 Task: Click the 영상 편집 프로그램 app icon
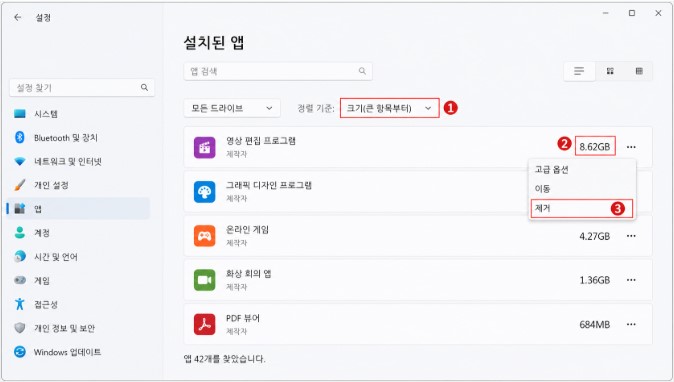[x=205, y=147]
